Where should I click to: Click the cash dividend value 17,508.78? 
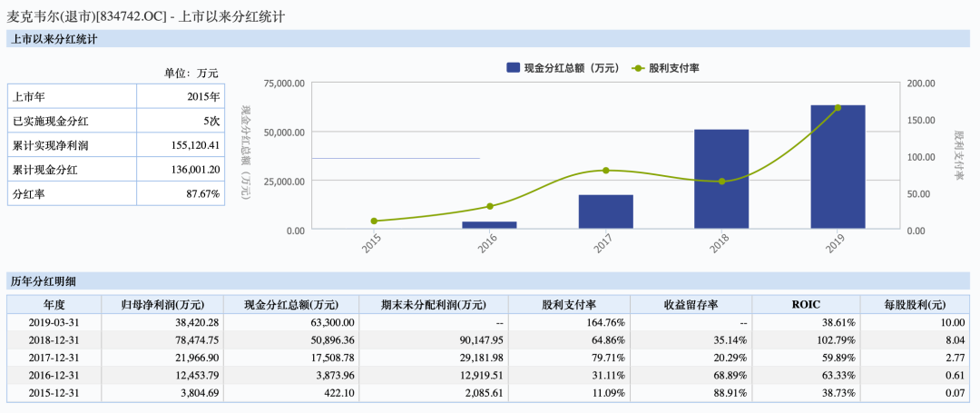(334, 358)
